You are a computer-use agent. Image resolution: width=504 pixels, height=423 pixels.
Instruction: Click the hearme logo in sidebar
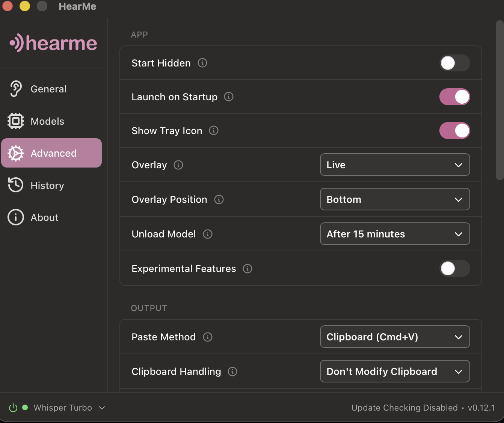coord(53,43)
